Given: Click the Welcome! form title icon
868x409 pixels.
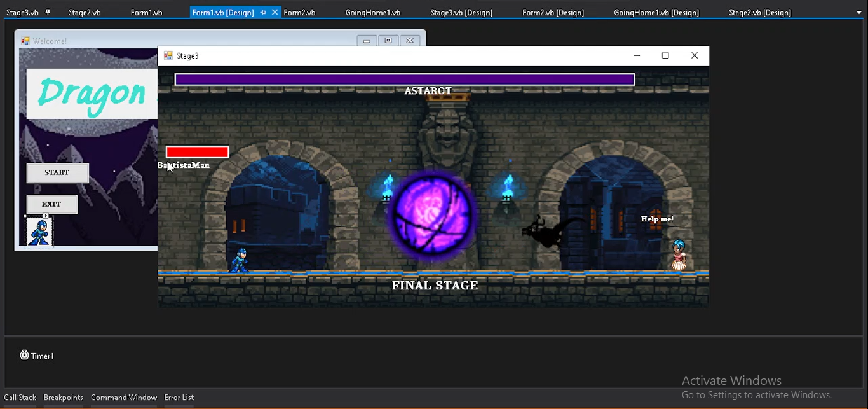Looking at the screenshot, I should click(x=25, y=41).
